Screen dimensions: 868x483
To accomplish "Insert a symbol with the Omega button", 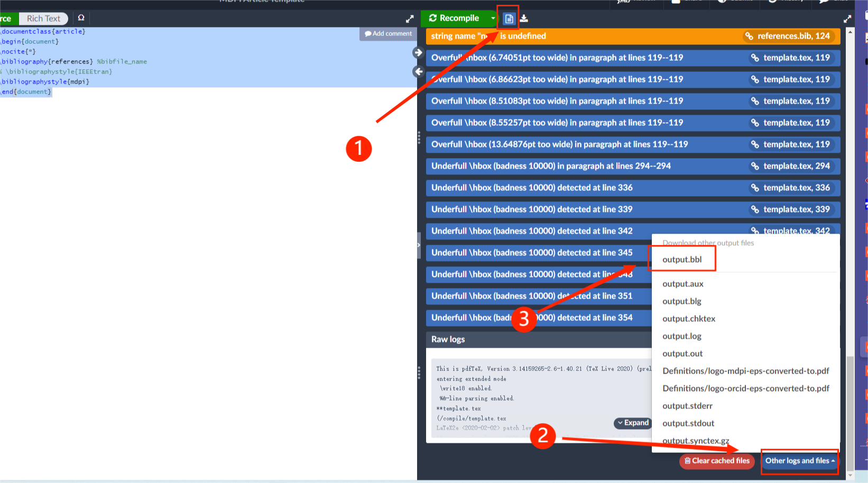I will point(81,18).
